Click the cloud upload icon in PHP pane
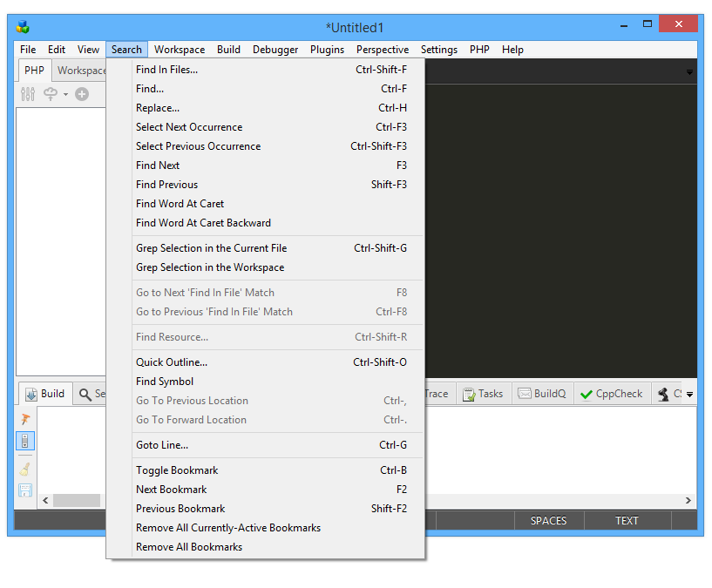The image size is (712, 588). (x=51, y=94)
